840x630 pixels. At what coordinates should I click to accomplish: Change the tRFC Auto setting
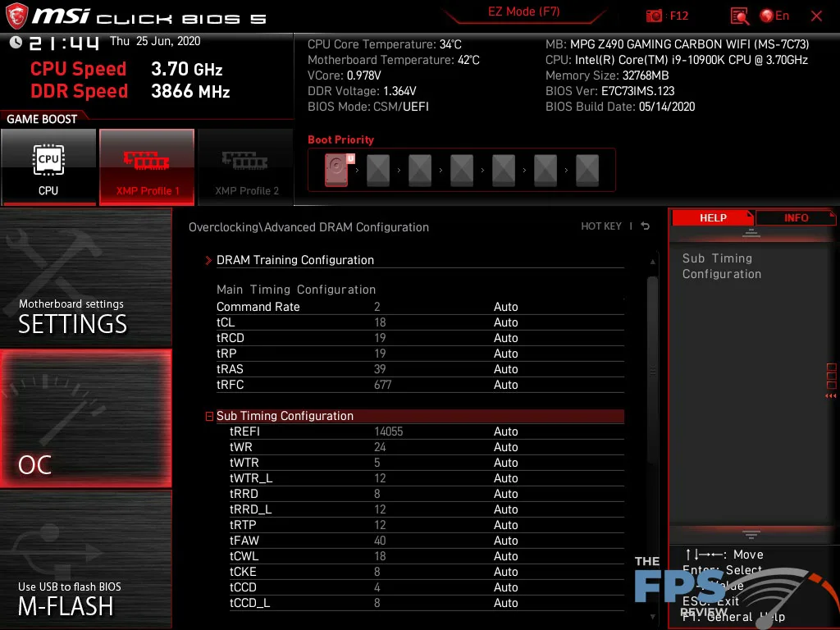pyautogui.click(x=505, y=385)
